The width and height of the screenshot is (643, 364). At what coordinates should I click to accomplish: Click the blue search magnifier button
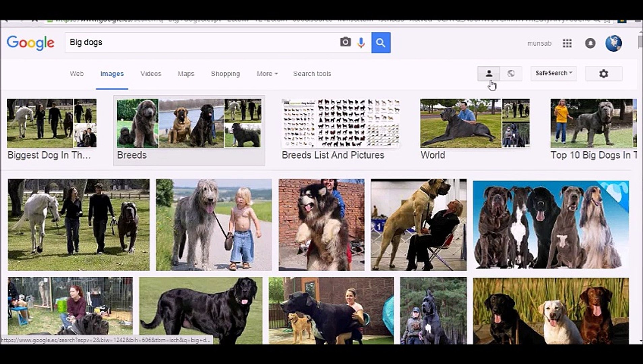(x=381, y=42)
